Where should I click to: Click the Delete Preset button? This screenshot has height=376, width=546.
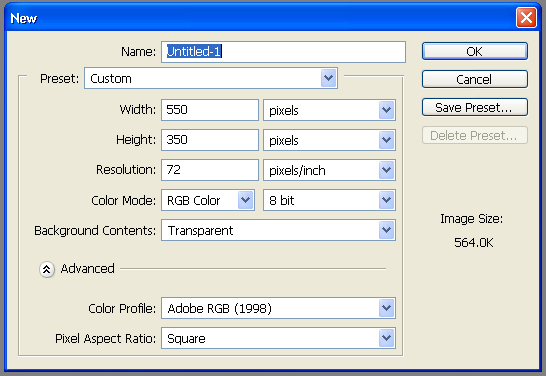(475, 135)
